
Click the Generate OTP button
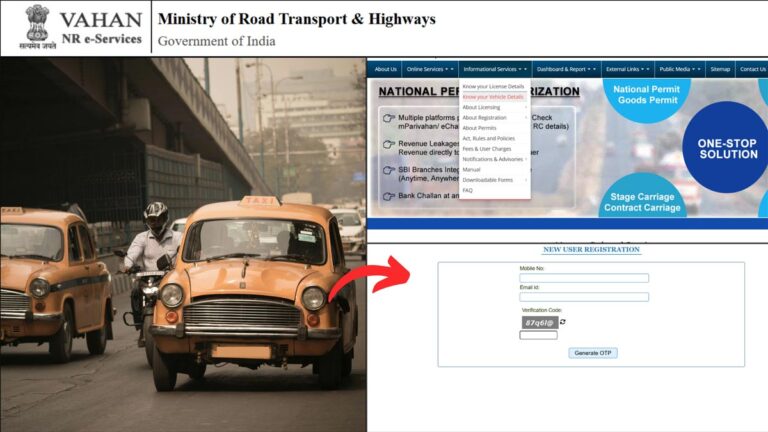(x=593, y=353)
